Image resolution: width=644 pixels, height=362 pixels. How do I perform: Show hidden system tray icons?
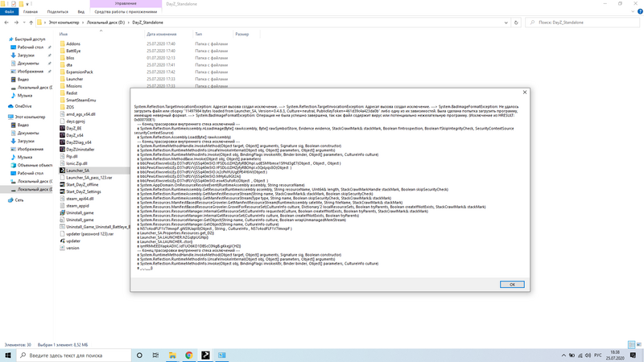(563, 356)
